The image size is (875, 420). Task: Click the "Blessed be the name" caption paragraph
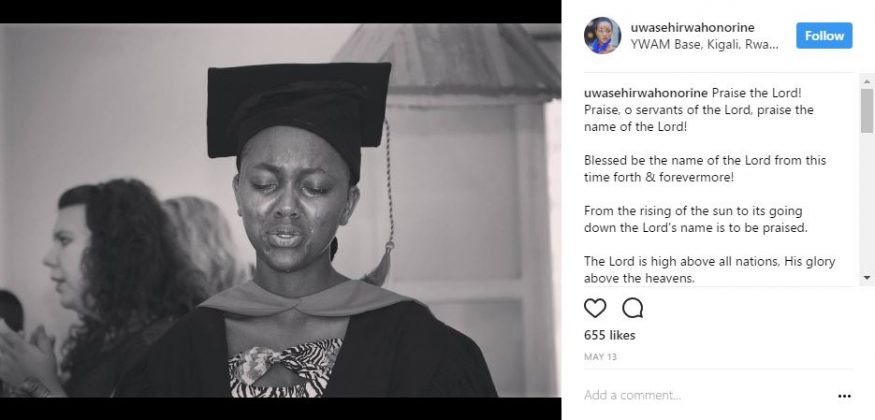705,168
